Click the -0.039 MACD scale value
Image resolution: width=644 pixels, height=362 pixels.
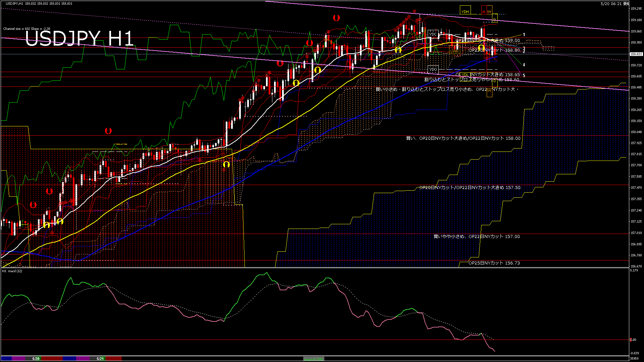(634, 353)
